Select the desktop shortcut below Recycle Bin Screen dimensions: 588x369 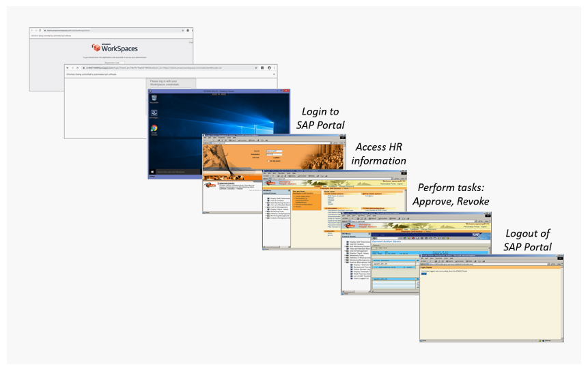[x=154, y=114]
